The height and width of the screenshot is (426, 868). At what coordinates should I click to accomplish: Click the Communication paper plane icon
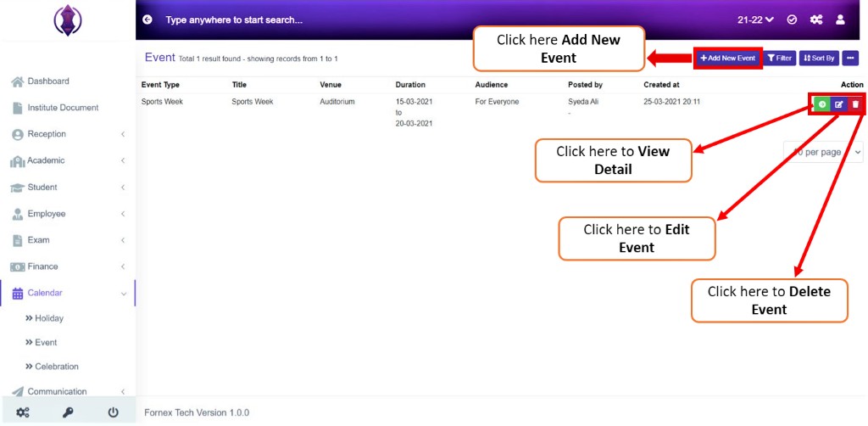click(18, 392)
